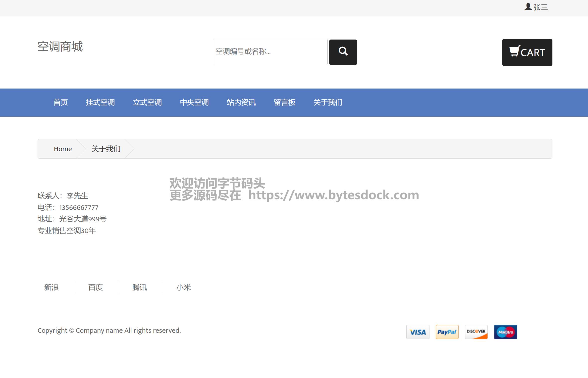588x378 pixels.
Task: Click 关于我们 in the blue navbar
Action: pyautogui.click(x=328, y=102)
